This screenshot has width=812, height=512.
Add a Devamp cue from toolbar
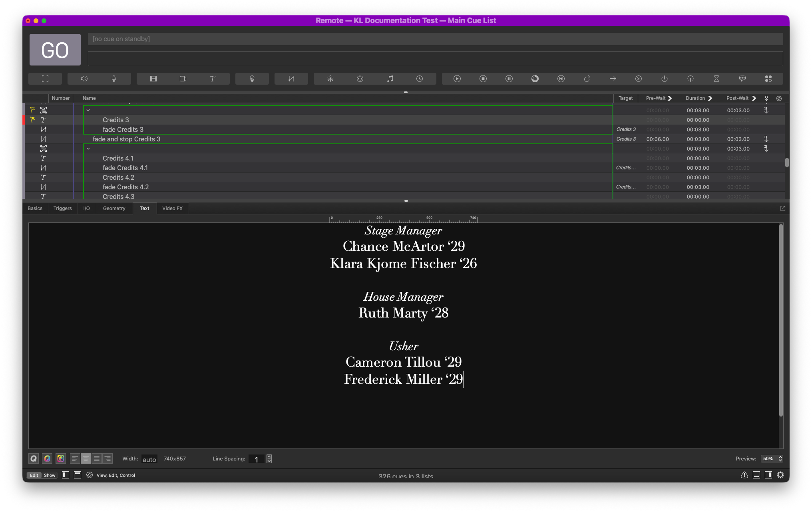pyautogui.click(x=587, y=79)
